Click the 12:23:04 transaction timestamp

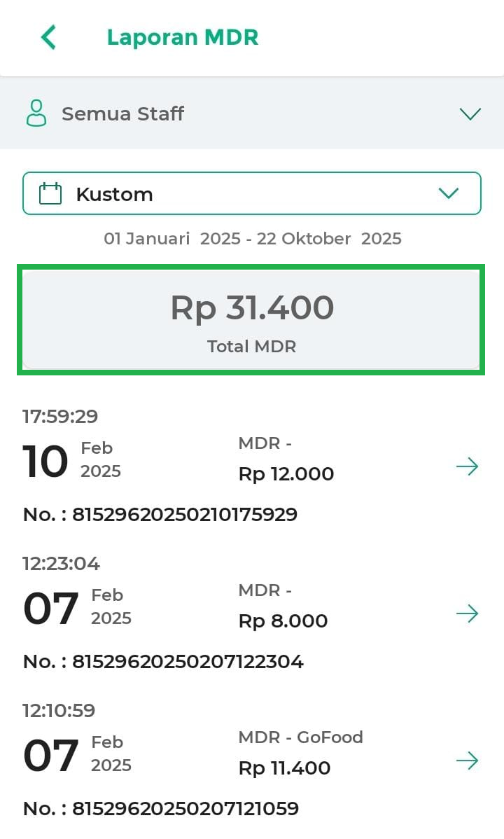point(61,564)
